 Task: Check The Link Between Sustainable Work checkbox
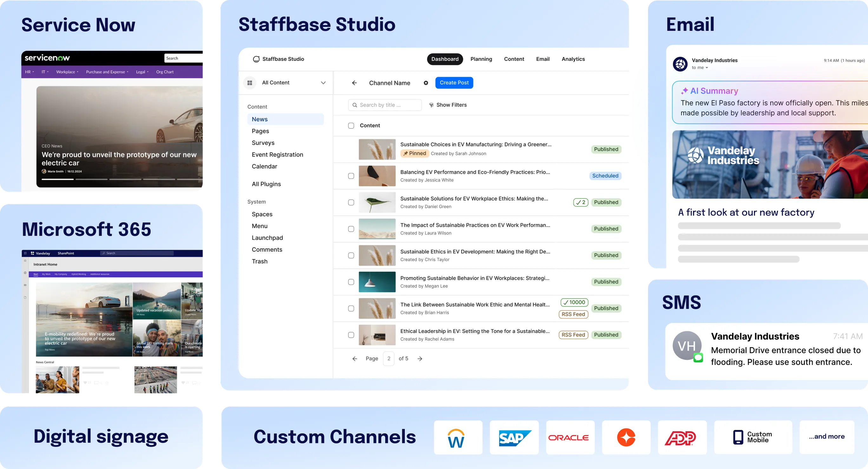[x=351, y=309]
